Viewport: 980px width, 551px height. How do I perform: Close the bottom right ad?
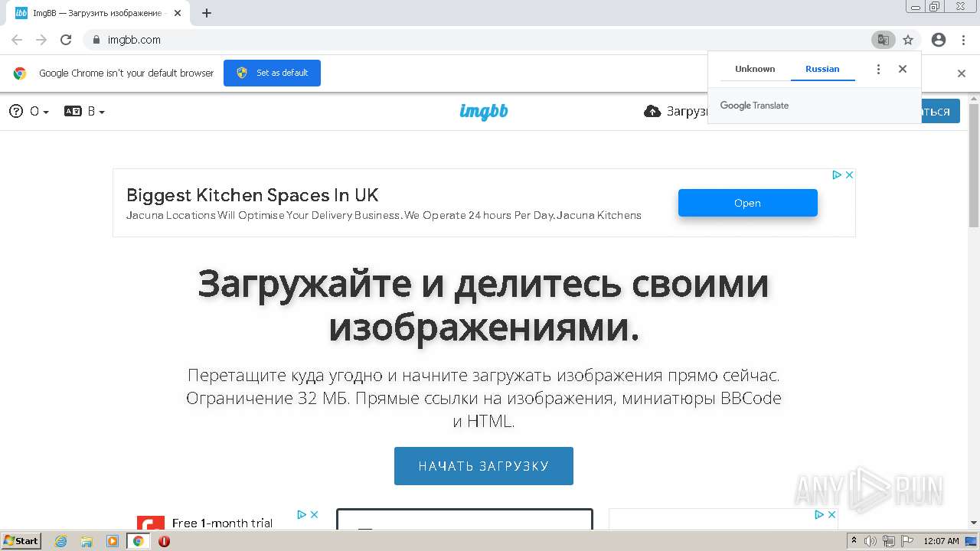(831, 515)
